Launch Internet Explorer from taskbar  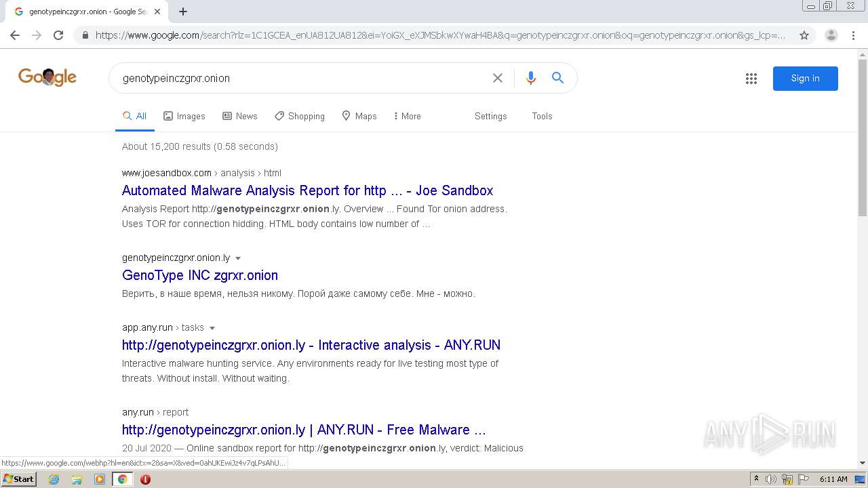coord(54,479)
